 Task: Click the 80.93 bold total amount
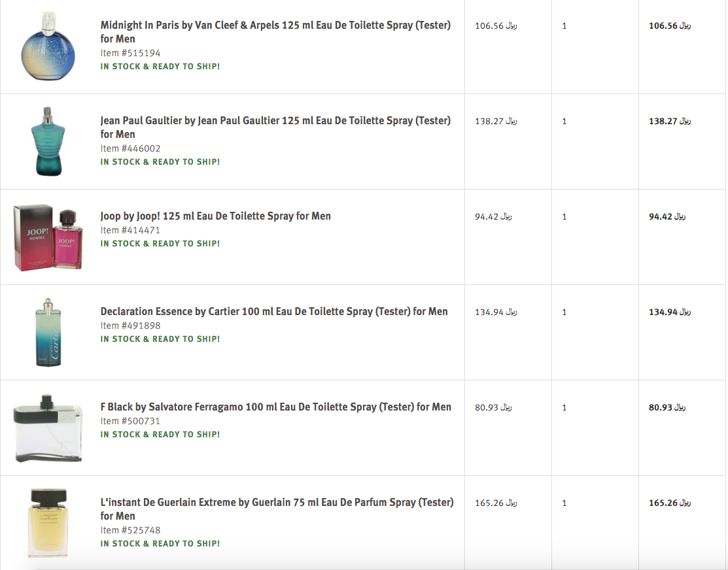coord(669,407)
